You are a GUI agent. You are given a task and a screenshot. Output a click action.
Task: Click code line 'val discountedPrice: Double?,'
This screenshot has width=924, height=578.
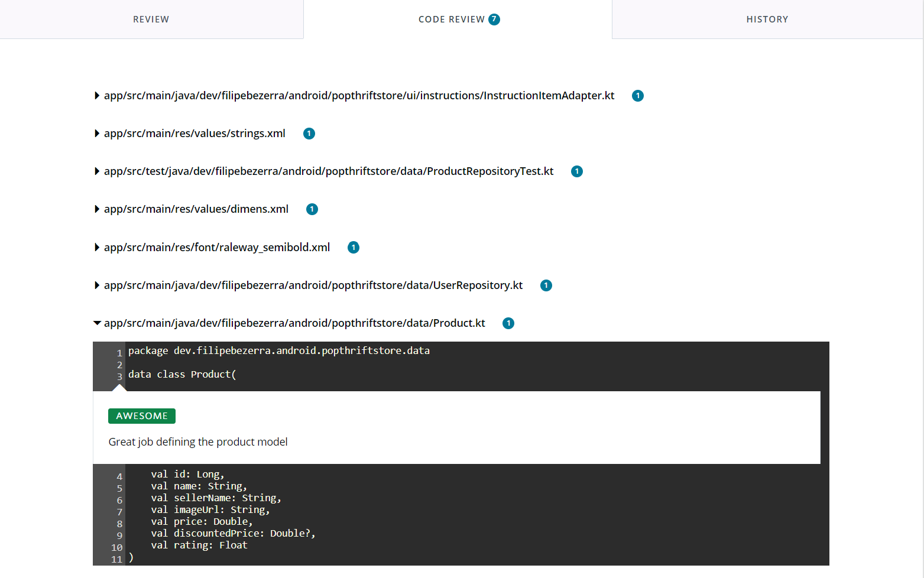click(x=233, y=534)
